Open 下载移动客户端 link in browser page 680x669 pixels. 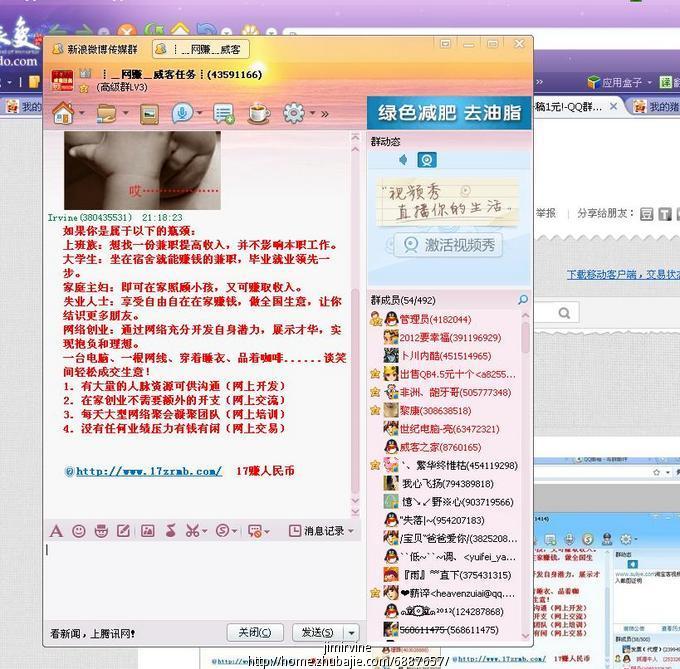pos(623,274)
